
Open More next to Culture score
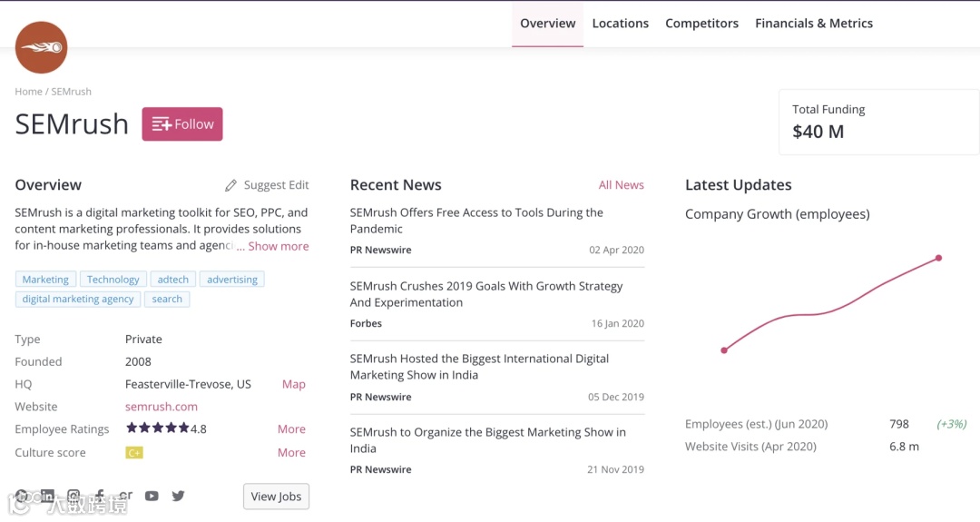tap(291, 453)
